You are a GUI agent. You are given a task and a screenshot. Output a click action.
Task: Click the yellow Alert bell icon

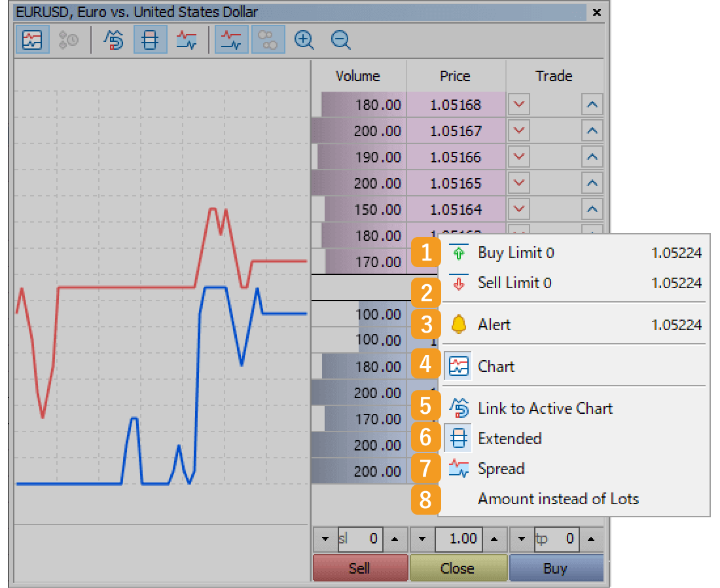click(458, 324)
